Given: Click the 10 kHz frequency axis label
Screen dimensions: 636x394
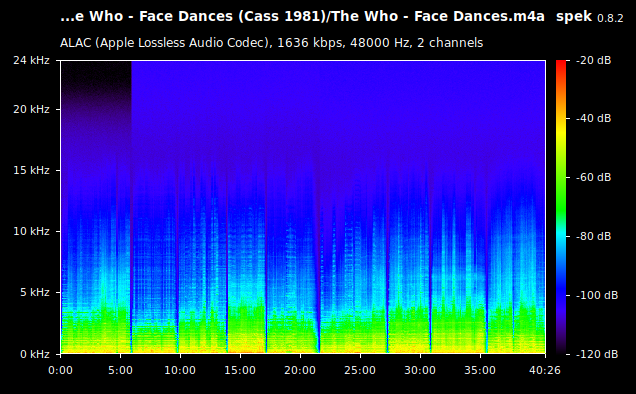Looking at the screenshot, I should pyautogui.click(x=31, y=231).
